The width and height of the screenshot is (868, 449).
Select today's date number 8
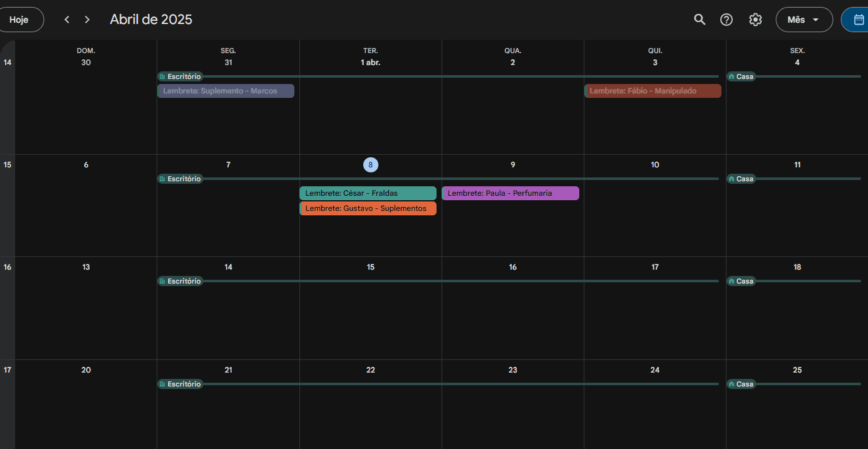pos(370,165)
